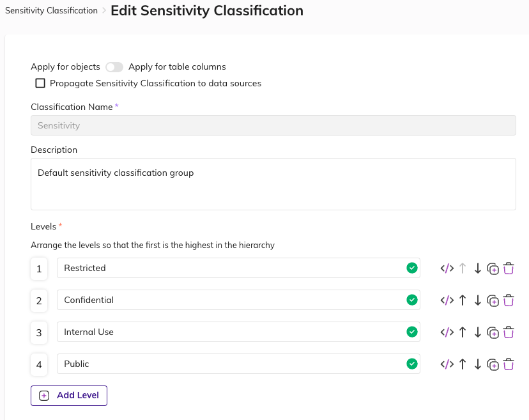
Task: Toggle Apply for objects/table columns switch
Action: [114, 67]
